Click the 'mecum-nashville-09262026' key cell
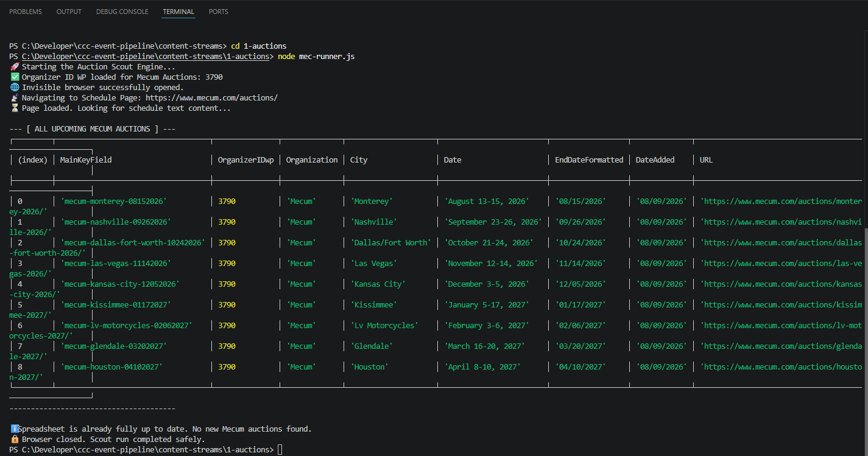This screenshot has width=868, height=456. [116, 222]
